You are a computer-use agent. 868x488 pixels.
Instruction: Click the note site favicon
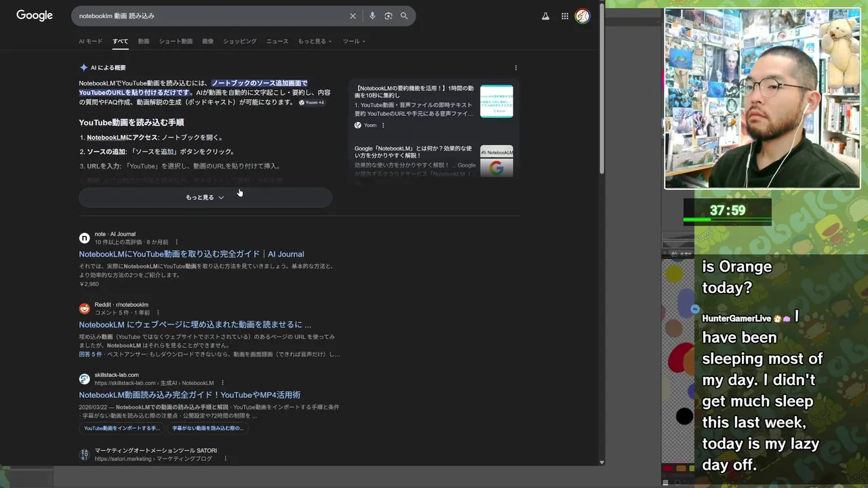85,238
